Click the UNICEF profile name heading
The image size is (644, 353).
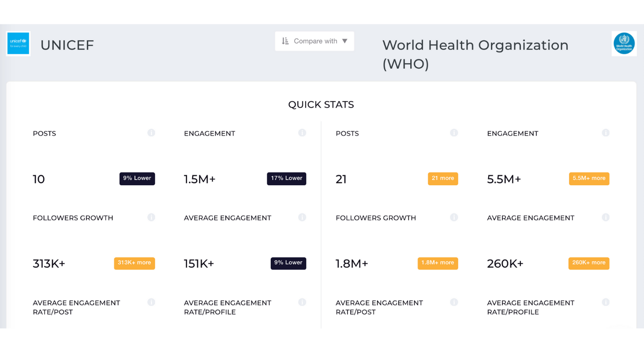[67, 45]
